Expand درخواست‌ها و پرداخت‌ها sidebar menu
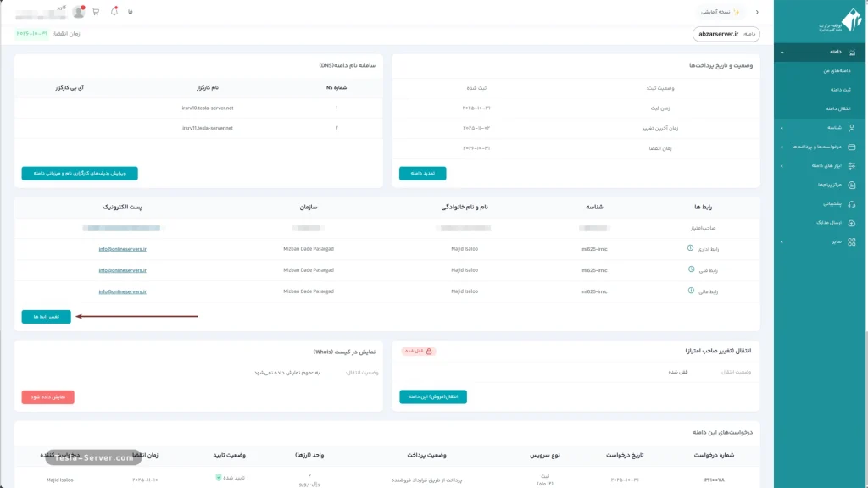868x488 pixels. point(782,147)
